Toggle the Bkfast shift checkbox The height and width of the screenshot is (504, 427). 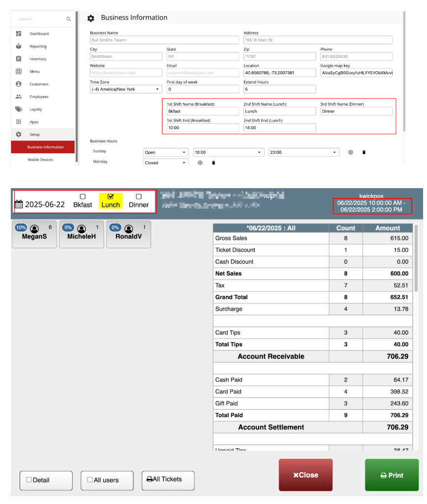[x=82, y=196]
